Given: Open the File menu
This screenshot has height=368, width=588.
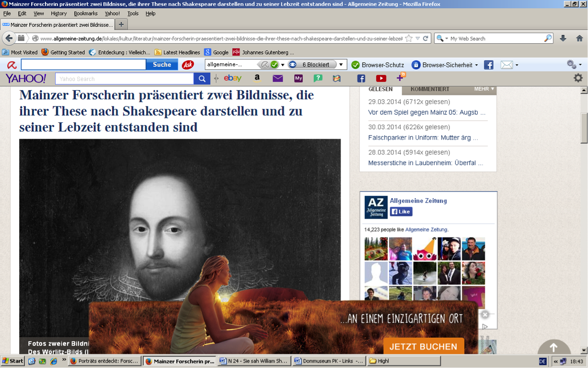Looking at the screenshot, I should pyautogui.click(x=7, y=13).
